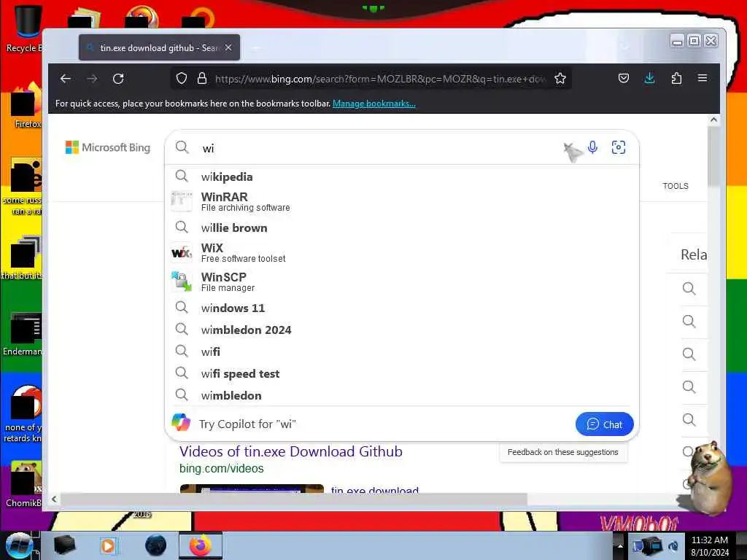Screen dimensions: 747x560
Task: Go back using the browser back arrow
Action: click(66, 79)
